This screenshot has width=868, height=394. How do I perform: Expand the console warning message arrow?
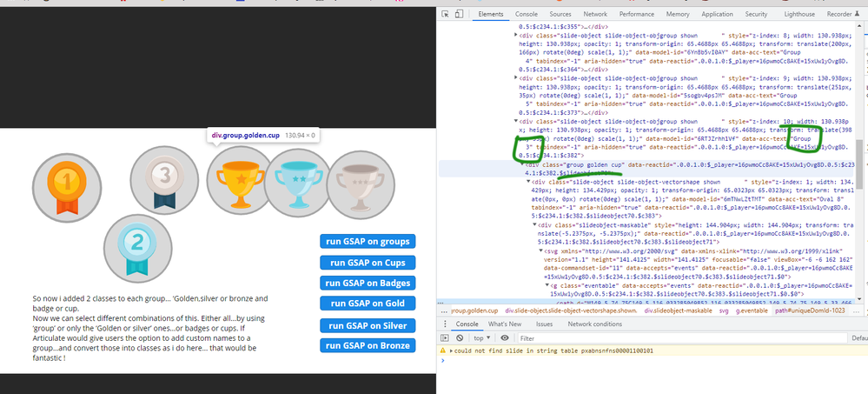[x=452, y=351]
